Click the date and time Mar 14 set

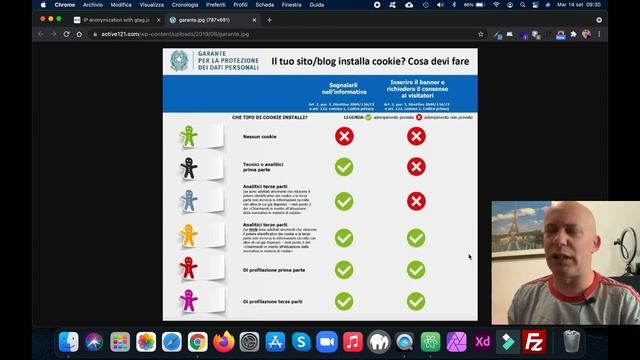pyautogui.click(x=579, y=5)
